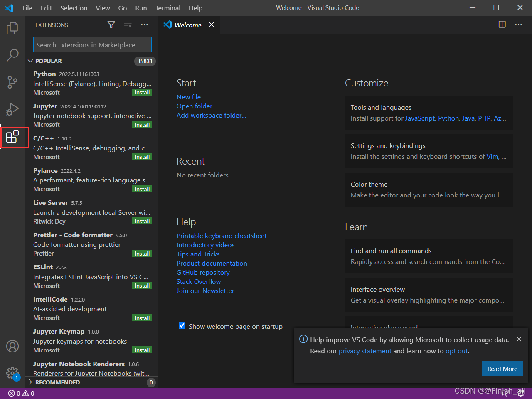532x399 pixels.
Task: Click the PHP language support link
Action: pos(484,118)
